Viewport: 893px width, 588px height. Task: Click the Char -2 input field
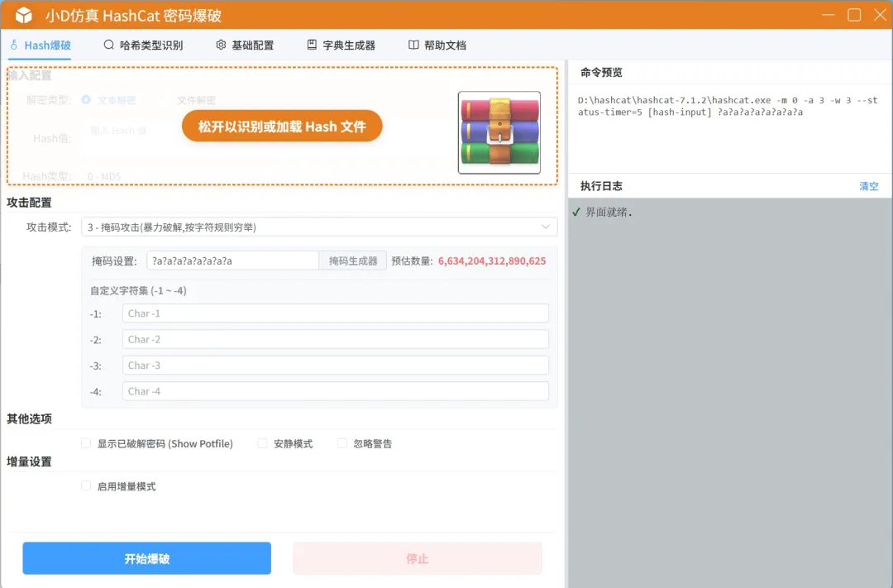pyautogui.click(x=336, y=339)
